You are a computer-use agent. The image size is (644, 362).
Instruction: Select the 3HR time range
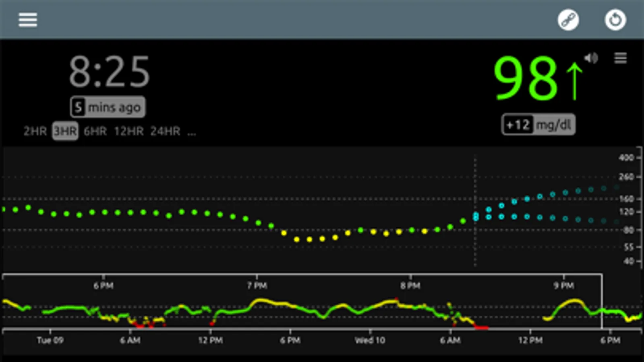click(65, 131)
